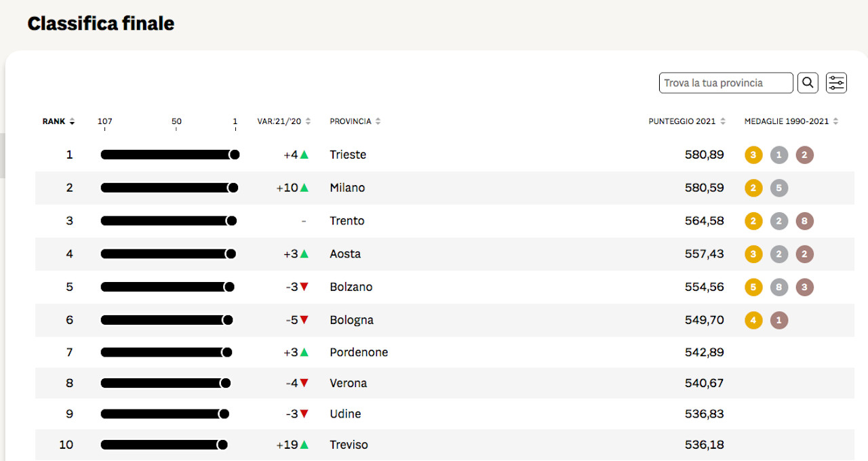Select the Pordenone province entry
Image resolution: width=868 pixels, height=461 pixels.
359,353
